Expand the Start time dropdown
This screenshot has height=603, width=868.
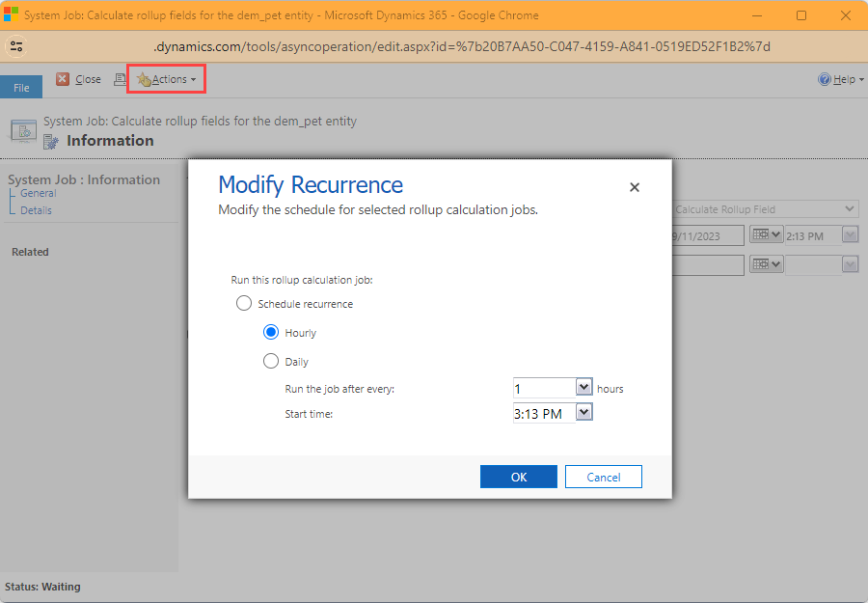[584, 411]
